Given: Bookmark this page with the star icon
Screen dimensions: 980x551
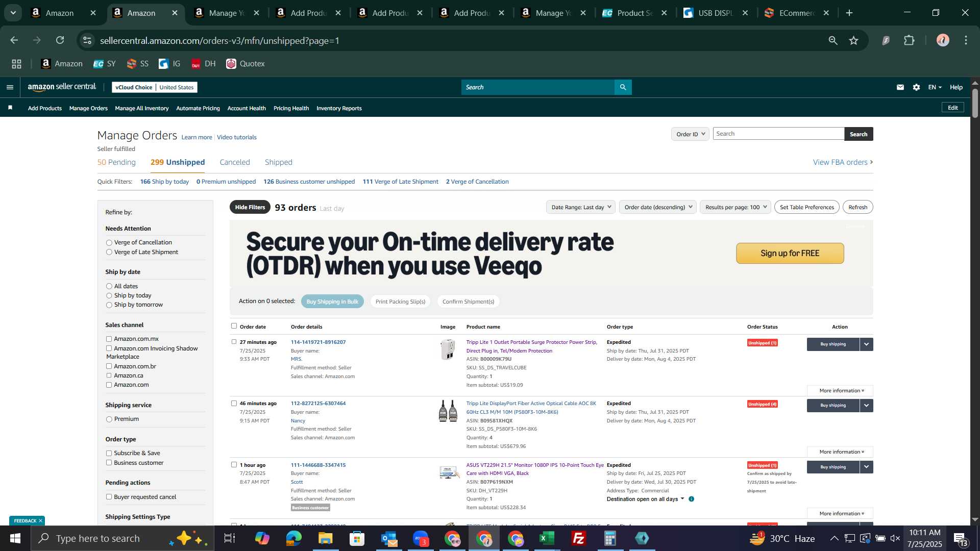Looking at the screenshot, I should point(853,40).
